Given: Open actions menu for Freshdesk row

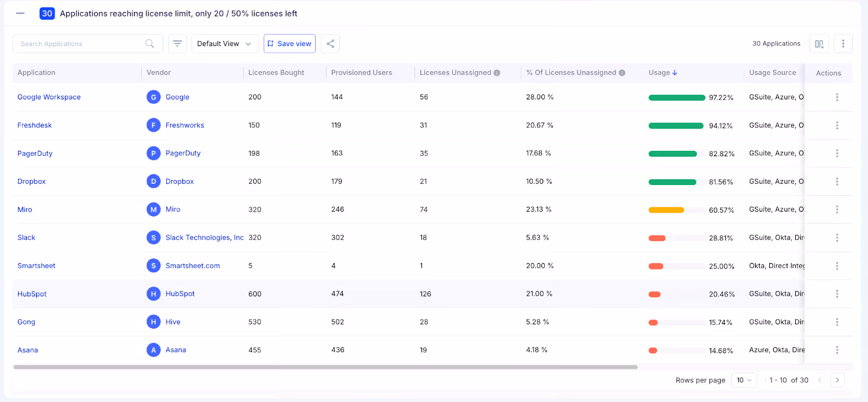Looking at the screenshot, I should [837, 125].
